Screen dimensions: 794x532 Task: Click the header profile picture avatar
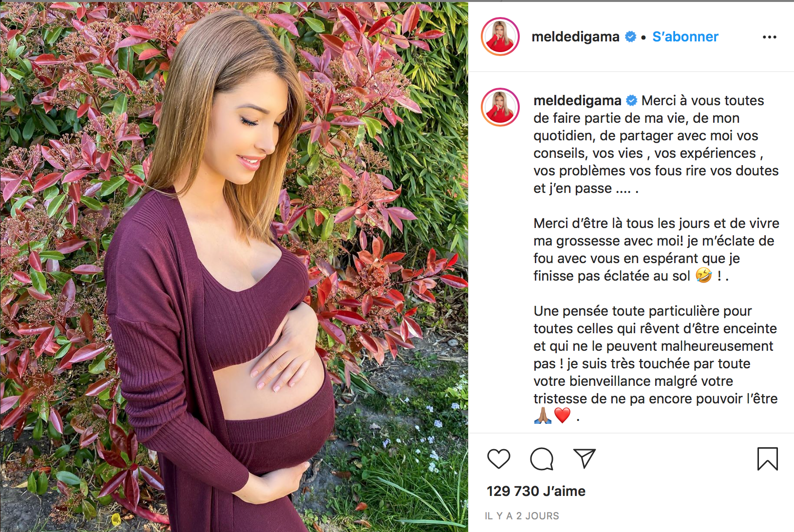click(500, 37)
